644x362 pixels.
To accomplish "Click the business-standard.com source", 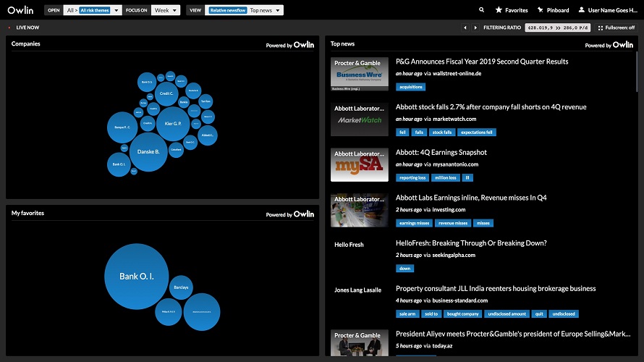I will [x=460, y=300].
